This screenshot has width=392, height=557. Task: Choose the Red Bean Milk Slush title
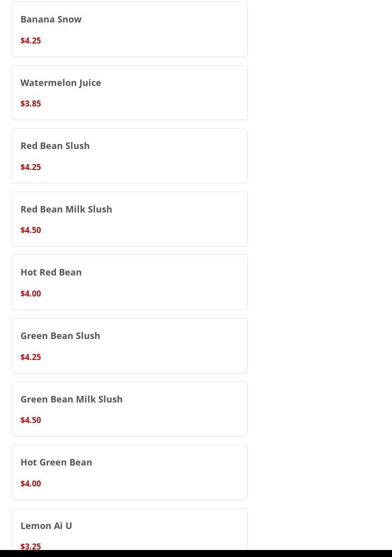click(x=66, y=209)
